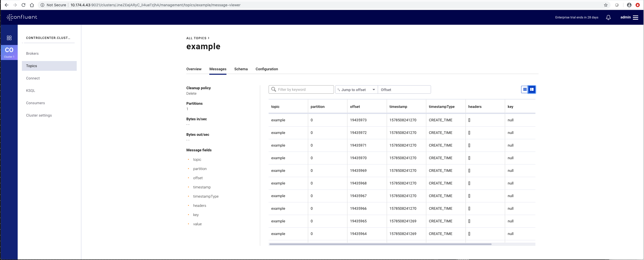The image size is (644, 260).
Task: Open the admin hamburger menu
Action: tap(636, 17)
